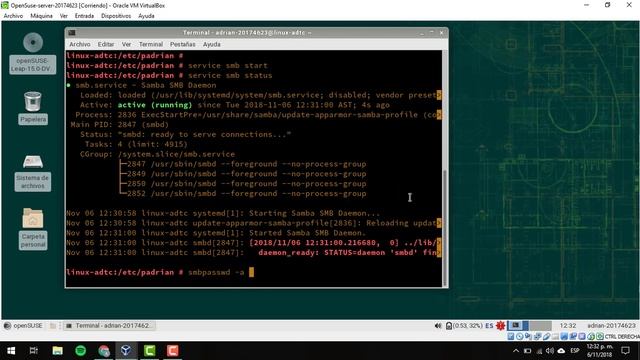Open the VirtualBox Máquina menu

point(41,16)
